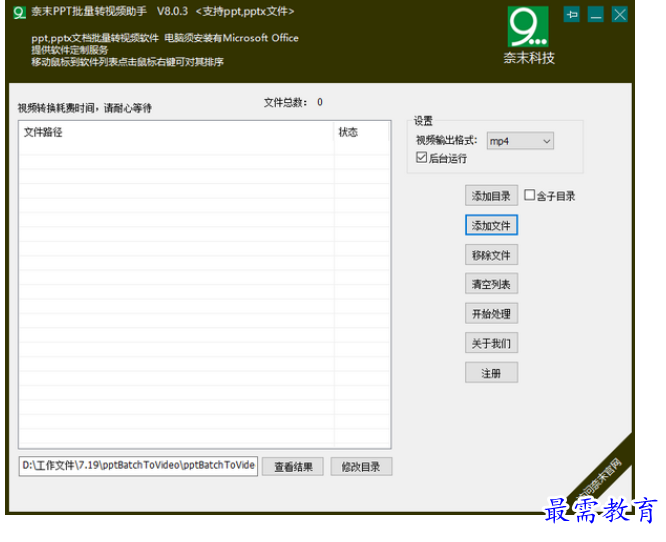The width and height of the screenshot is (666, 542).
Task: Click the 访问奈末官网 corner ribbon link
Action: [x=600, y=479]
